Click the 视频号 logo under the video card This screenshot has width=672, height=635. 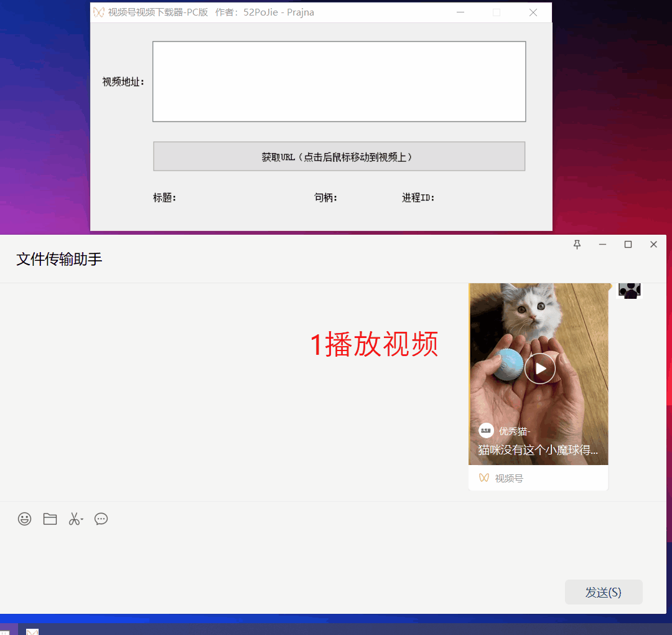(x=484, y=477)
